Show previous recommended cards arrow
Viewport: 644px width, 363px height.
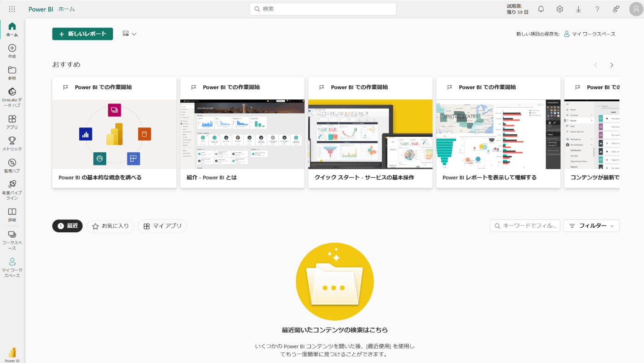pyautogui.click(x=596, y=65)
